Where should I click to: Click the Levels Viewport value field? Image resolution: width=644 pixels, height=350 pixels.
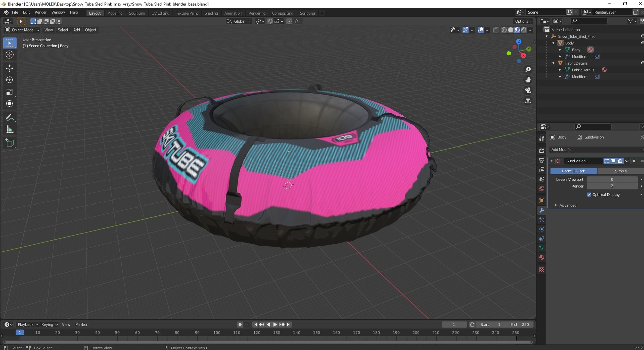coord(612,180)
